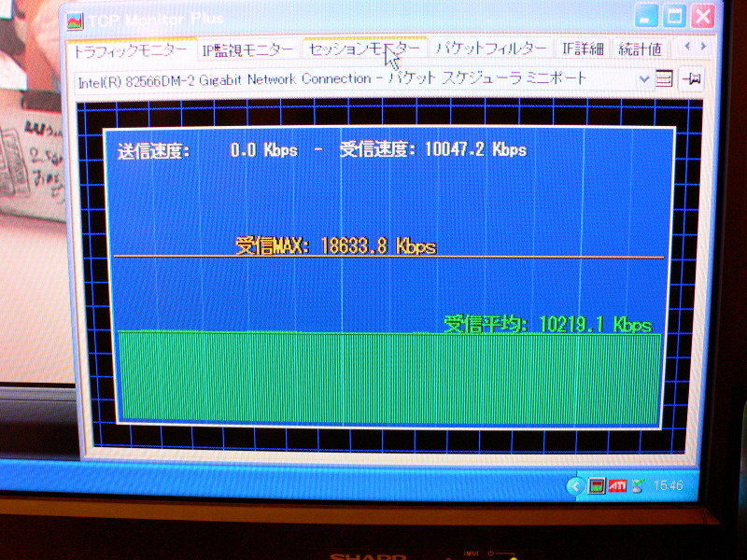Switch to the 統計値 tab
Viewport: 747px width, 560px height.
click(x=641, y=49)
